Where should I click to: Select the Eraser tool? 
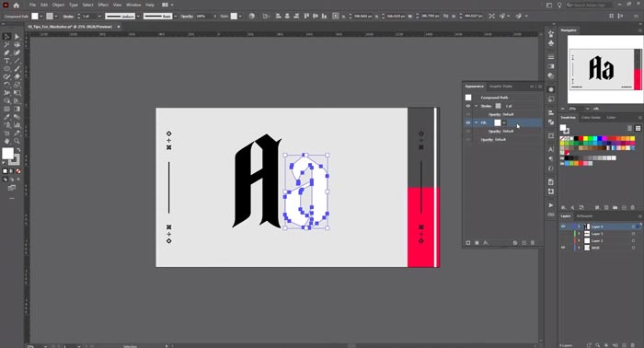pyautogui.click(x=17, y=76)
